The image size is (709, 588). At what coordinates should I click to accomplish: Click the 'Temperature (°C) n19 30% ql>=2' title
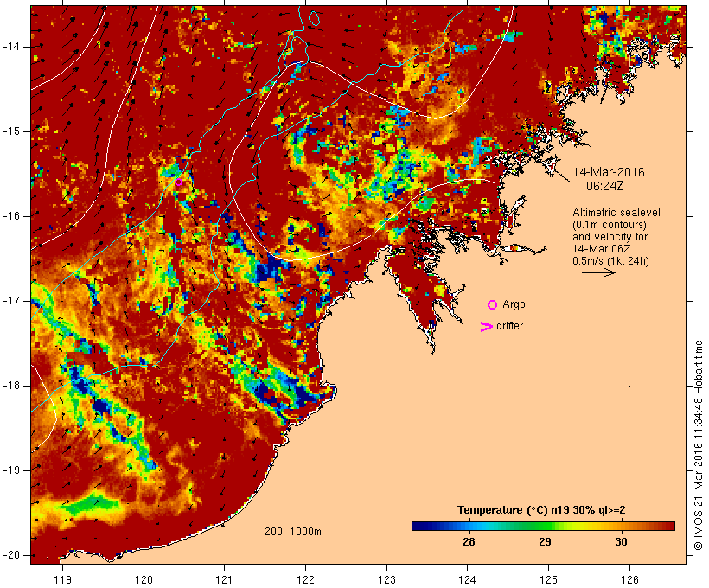click(x=541, y=510)
